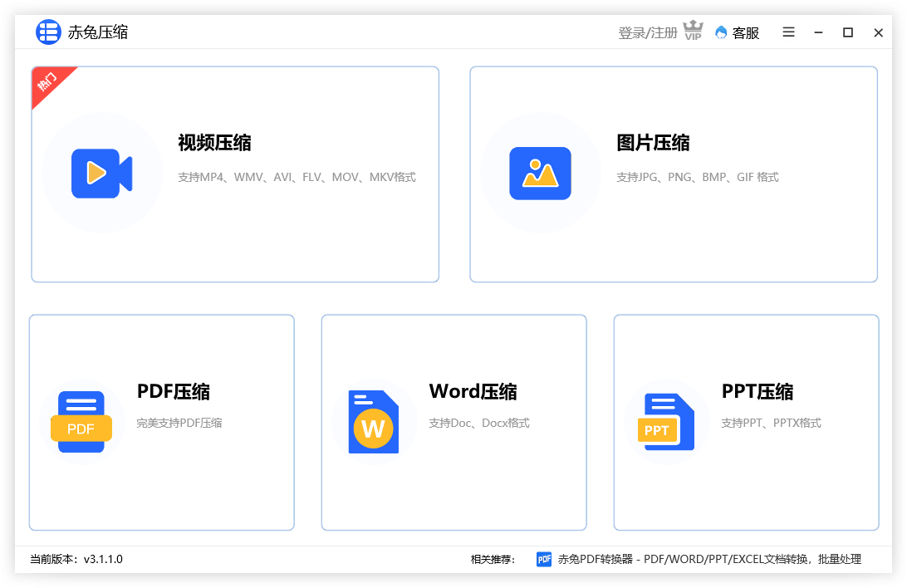907x588 pixels.
Task: Select the 图片压缩 title text
Action: [653, 143]
